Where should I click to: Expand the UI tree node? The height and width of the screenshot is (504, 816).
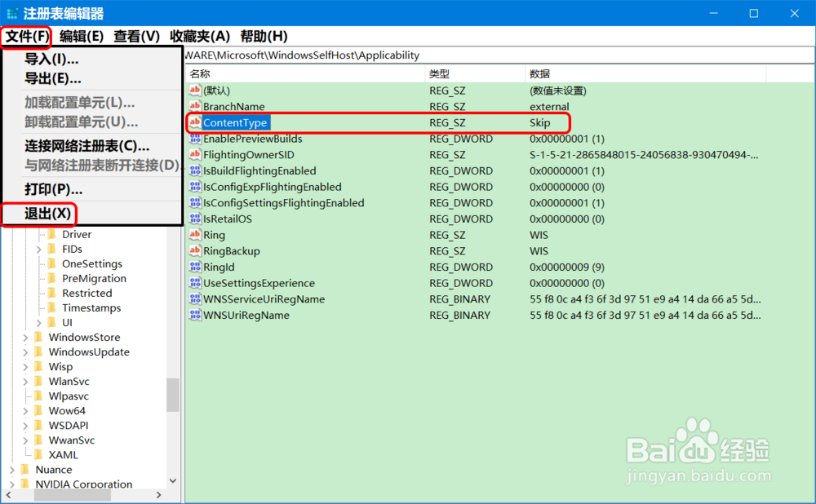pyautogui.click(x=38, y=322)
